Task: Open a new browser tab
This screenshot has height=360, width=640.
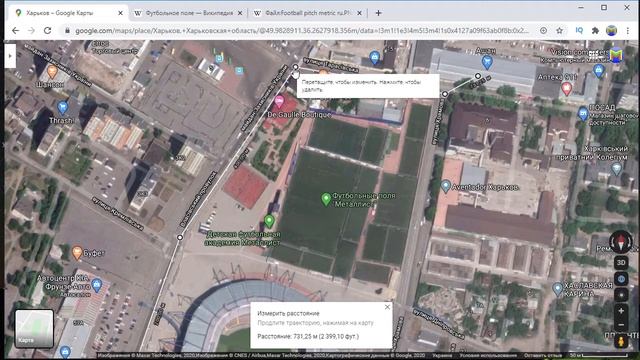Action: click(x=378, y=13)
